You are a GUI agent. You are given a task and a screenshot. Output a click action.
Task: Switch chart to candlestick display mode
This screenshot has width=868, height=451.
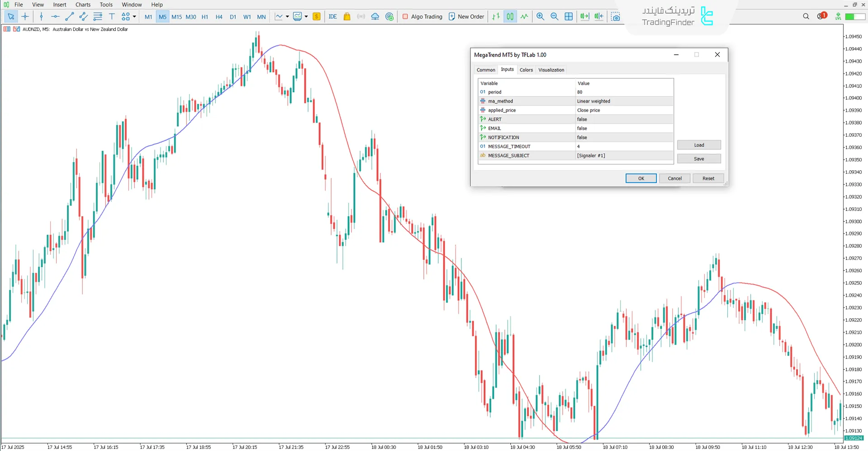[x=510, y=17]
